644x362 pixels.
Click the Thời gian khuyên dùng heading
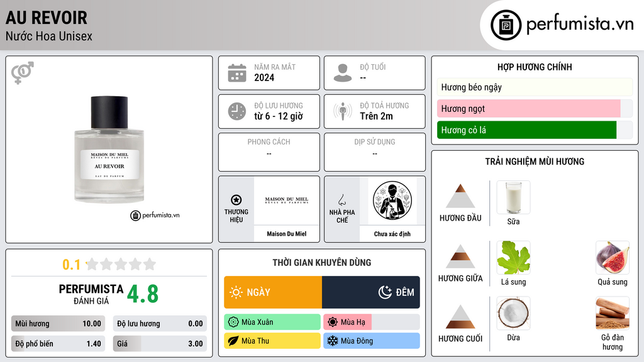tap(321, 262)
